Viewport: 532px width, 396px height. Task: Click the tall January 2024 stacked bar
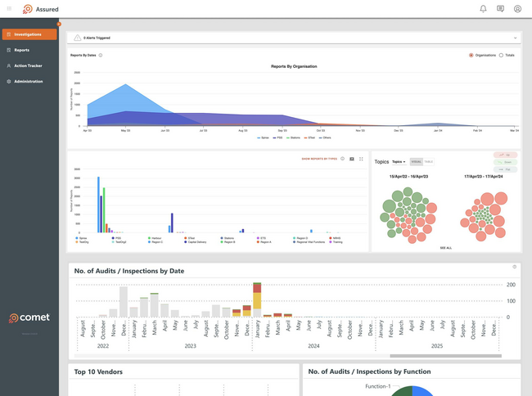point(257,299)
